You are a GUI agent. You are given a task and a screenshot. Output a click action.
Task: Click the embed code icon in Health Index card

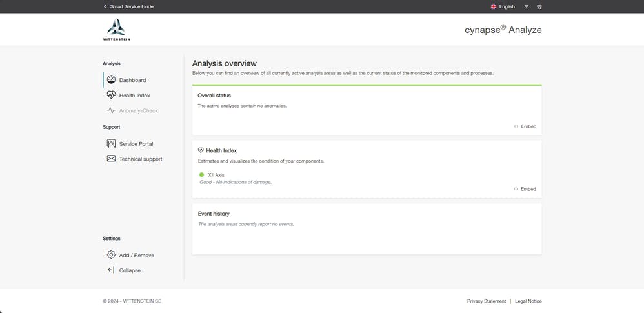(x=516, y=189)
